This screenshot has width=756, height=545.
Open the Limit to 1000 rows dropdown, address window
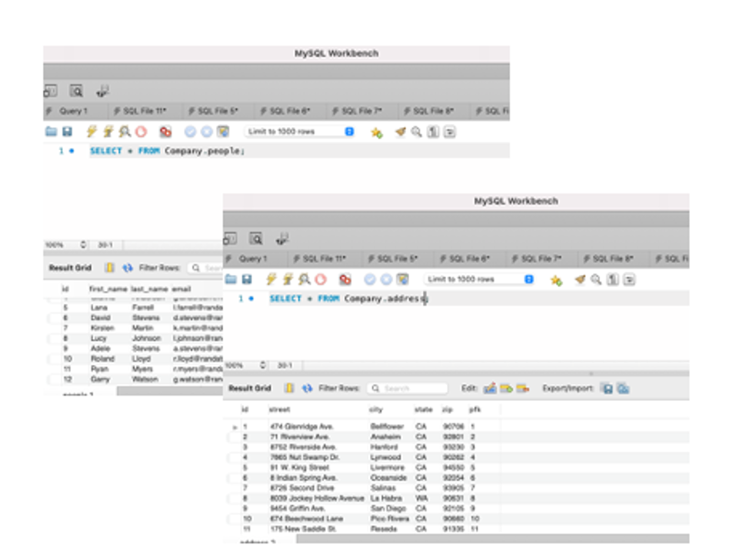click(x=480, y=279)
